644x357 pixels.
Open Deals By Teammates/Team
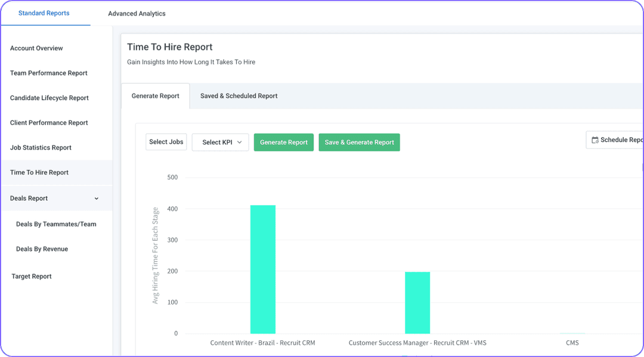(56, 223)
